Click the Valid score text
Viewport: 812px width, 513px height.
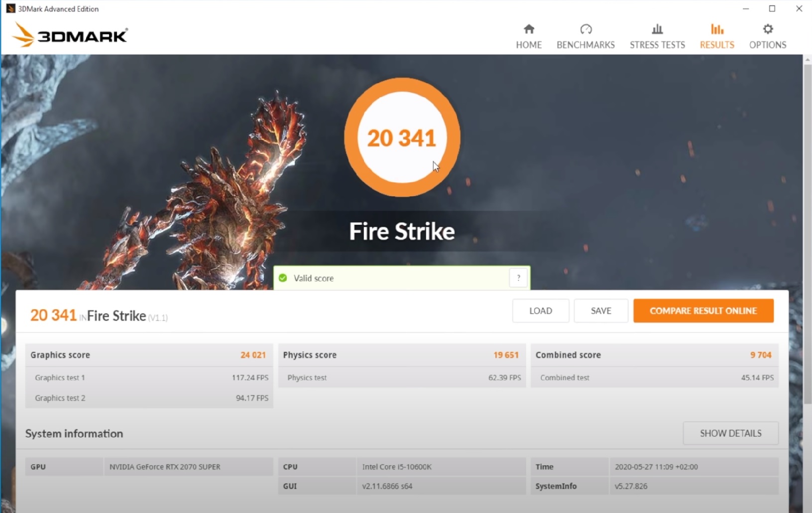(x=314, y=278)
